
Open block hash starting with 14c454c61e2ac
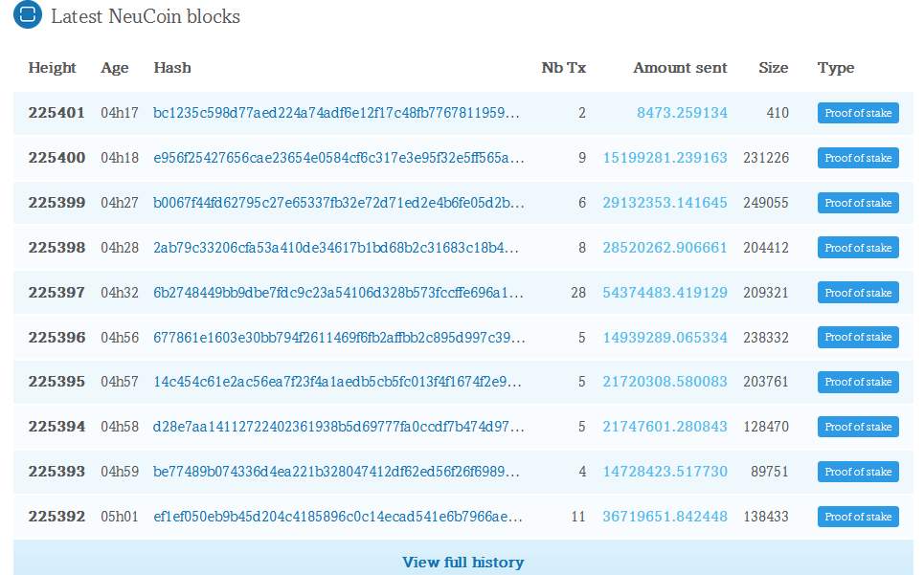point(337,382)
